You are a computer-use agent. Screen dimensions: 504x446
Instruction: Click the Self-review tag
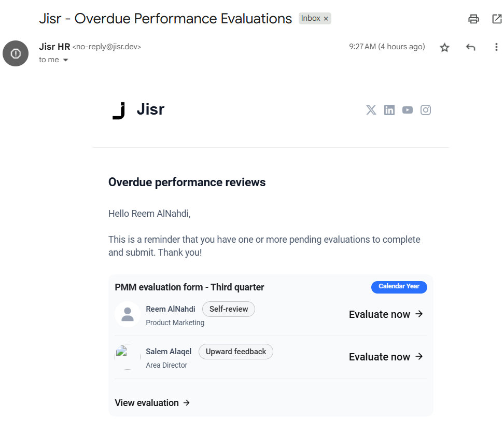pyautogui.click(x=229, y=309)
